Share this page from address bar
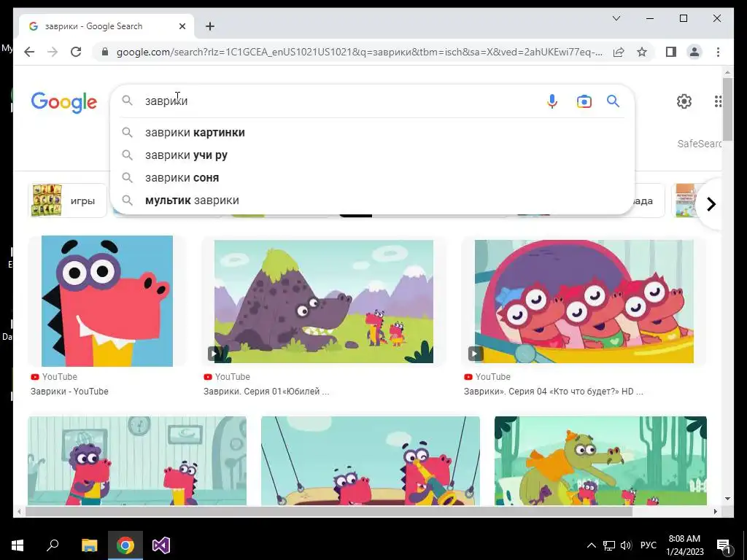 tap(619, 52)
